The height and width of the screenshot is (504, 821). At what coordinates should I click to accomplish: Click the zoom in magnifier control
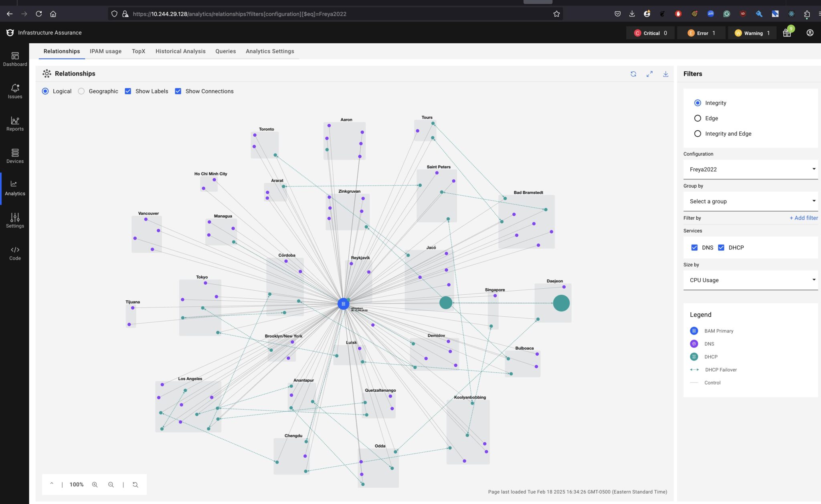95,484
